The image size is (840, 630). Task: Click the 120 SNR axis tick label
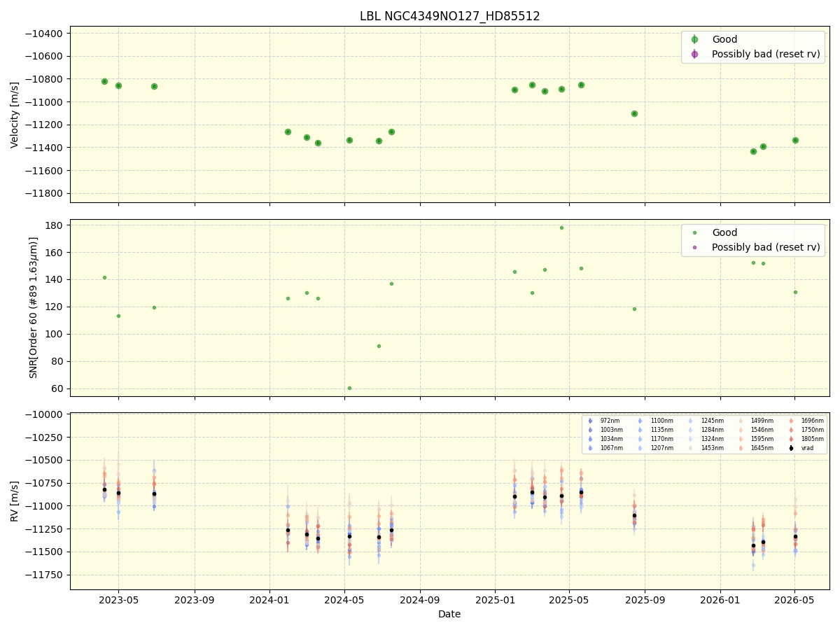(56, 307)
